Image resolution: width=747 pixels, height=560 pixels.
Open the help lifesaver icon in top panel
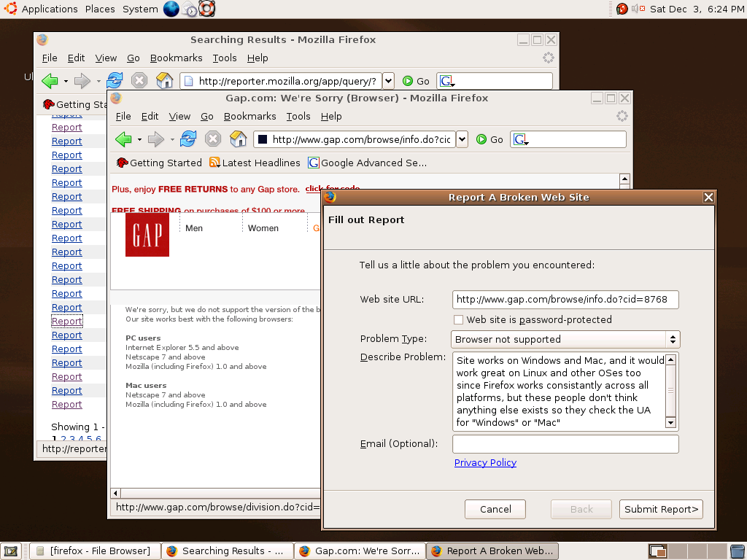tap(207, 9)
